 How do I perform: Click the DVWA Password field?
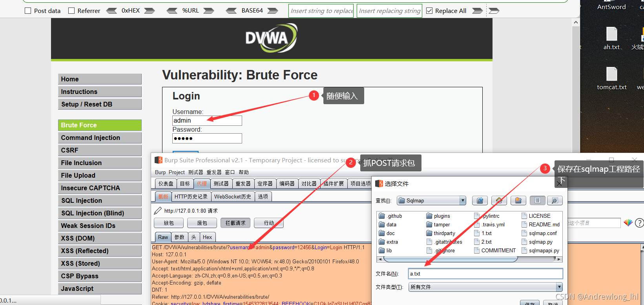(207, 138)
